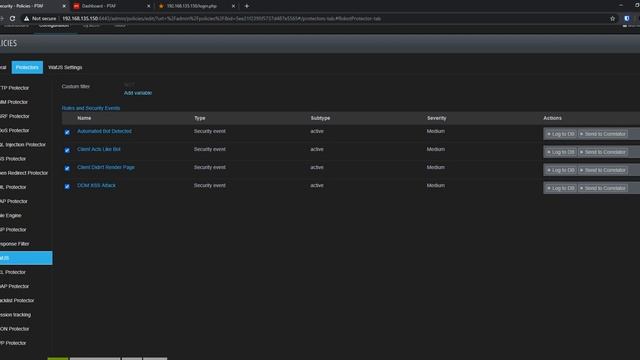Click Send to Correlator for DOM XSS Attack
This screenshot has width=640, height=360.
point(602,188)
